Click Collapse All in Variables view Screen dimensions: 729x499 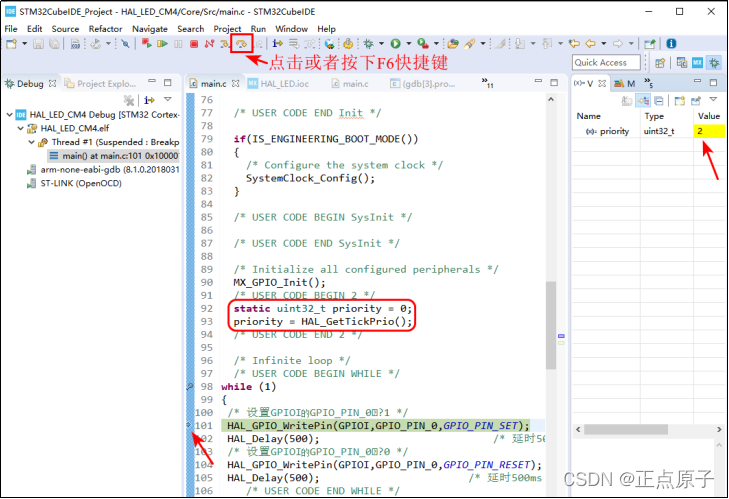click(x=659, y=100)
